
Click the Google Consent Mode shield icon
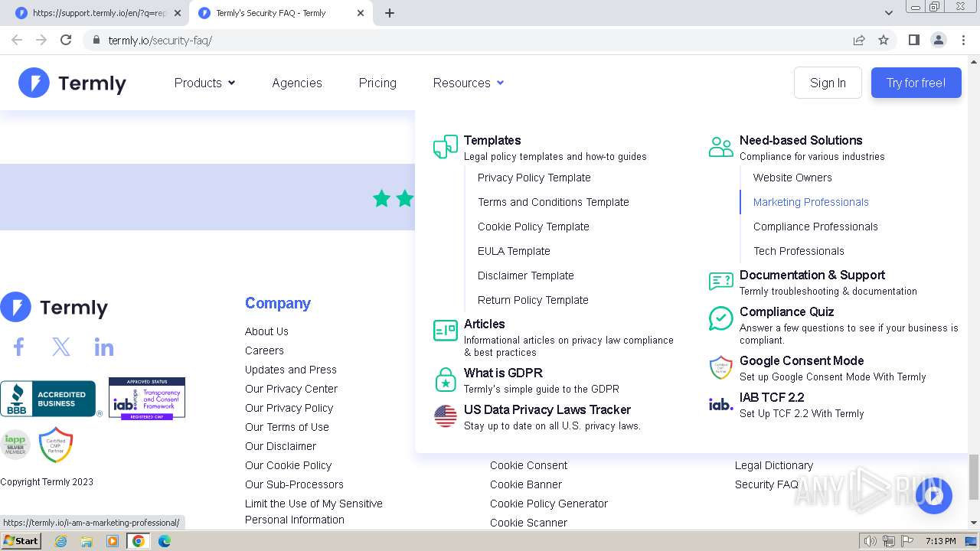721,367
